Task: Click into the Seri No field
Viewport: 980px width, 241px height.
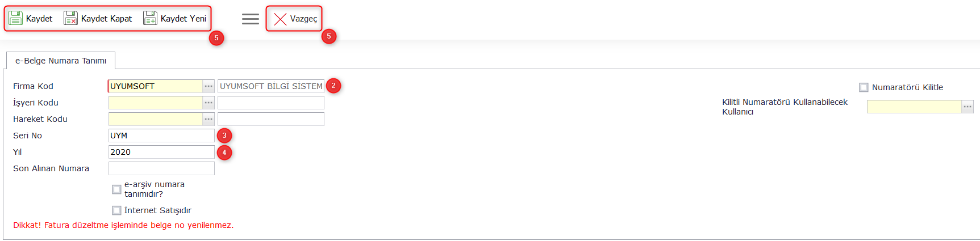Action: pyautogui.click(x=161, y=136)
